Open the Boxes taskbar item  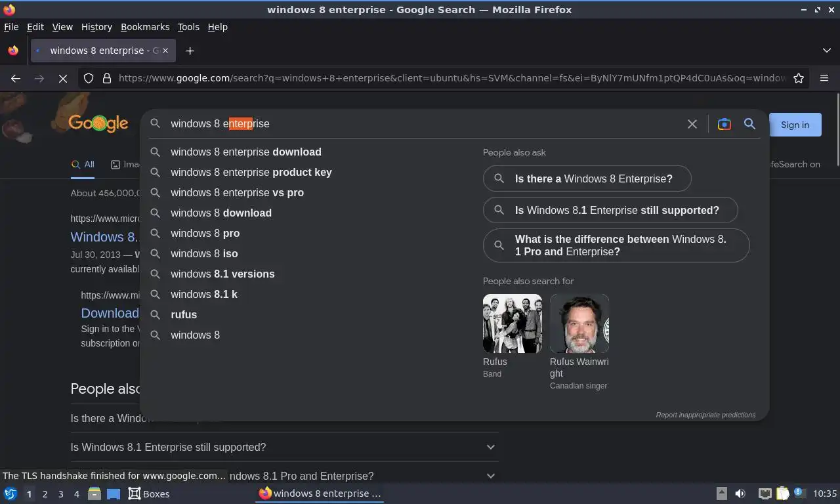point(149,493)
